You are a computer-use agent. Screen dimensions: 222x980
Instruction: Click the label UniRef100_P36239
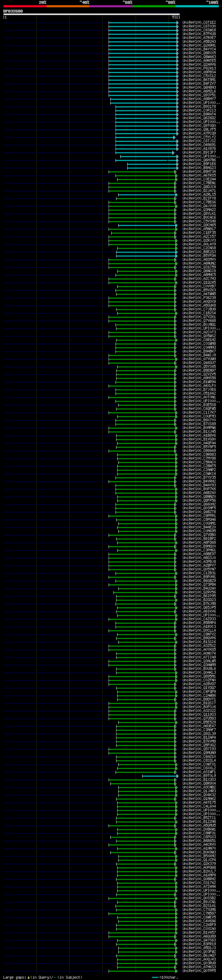(199, 298)
